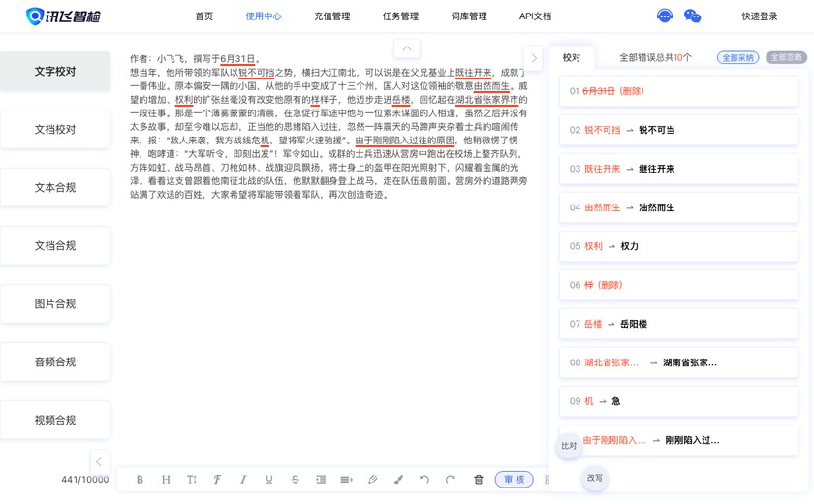The width and height of the screenshot is (814, 504).
Task: Open 词库管理 in top navigation
Action: pos(469,16)
